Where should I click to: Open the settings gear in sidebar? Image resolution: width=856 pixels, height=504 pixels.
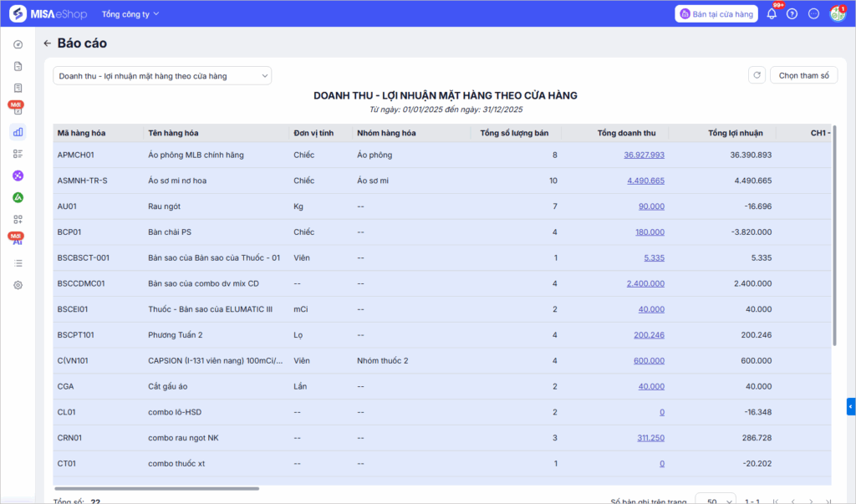coord(18,285)
